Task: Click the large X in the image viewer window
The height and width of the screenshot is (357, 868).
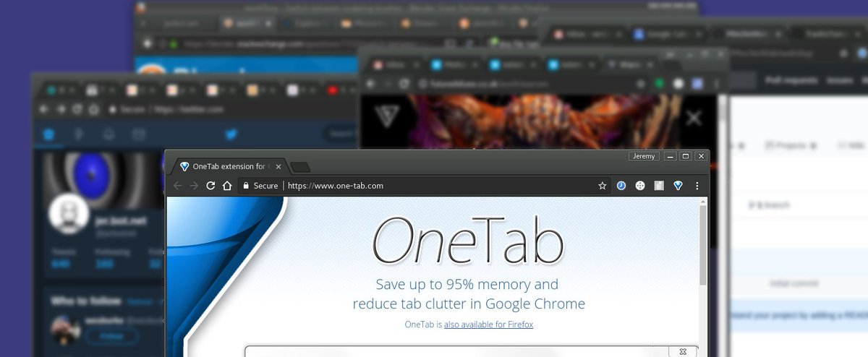Action: pyautogui.click(x=693, y=118)
